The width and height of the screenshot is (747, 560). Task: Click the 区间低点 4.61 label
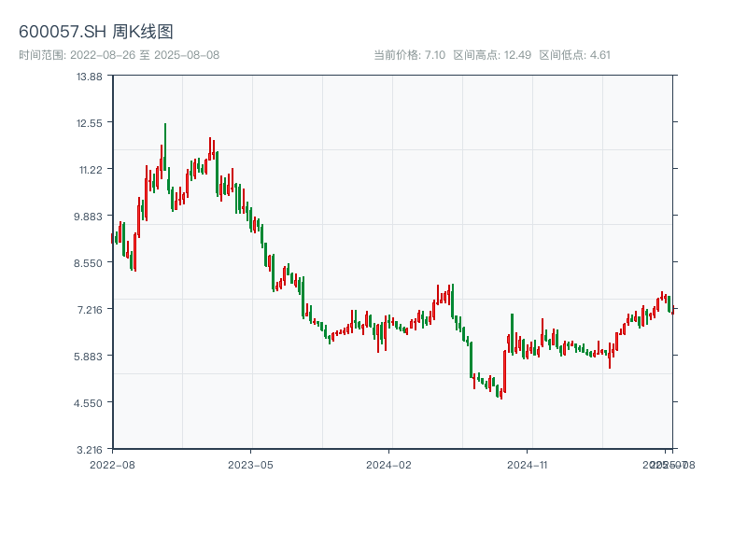tap(574, 55)
